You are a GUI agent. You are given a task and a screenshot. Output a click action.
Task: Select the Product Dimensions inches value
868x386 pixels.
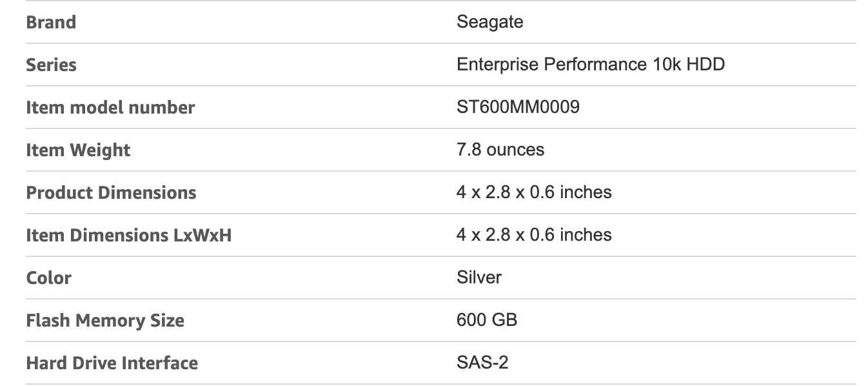click(533, 192)
